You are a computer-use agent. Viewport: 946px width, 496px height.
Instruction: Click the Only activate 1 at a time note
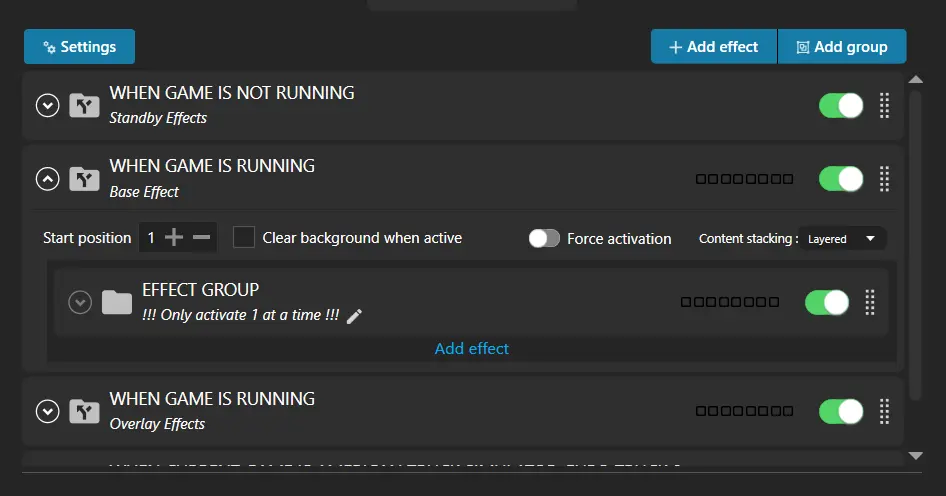coord(241,315)
